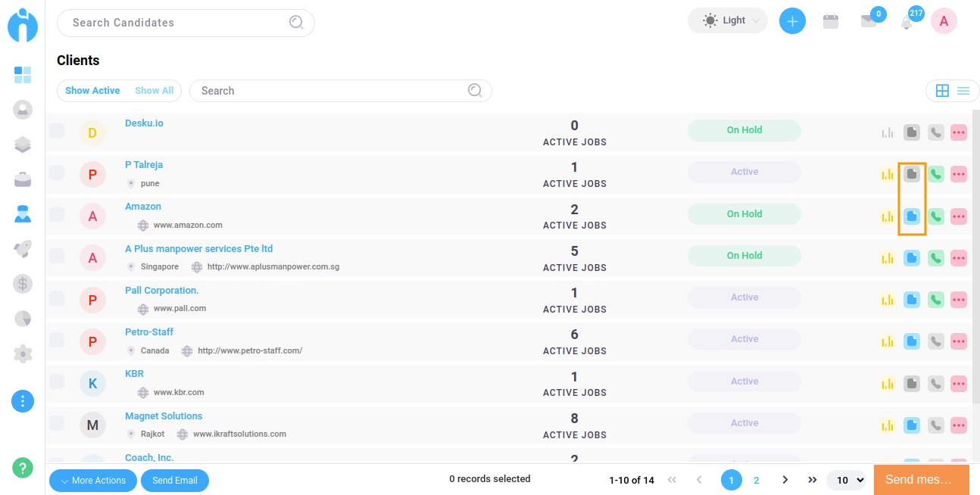Select the Show Active filter tab
The image size is (980, 495).
click(x=92, y=91)
